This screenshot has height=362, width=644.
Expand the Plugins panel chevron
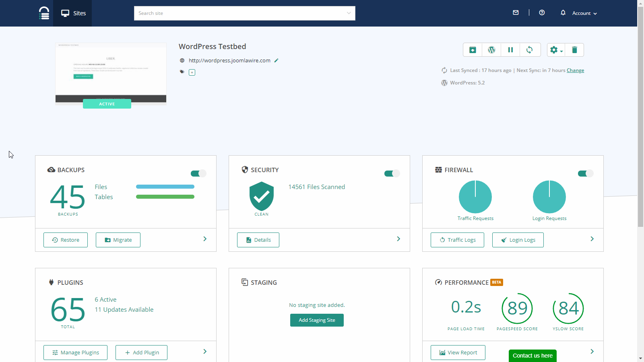pyautogui.click(x=205, y=352)
